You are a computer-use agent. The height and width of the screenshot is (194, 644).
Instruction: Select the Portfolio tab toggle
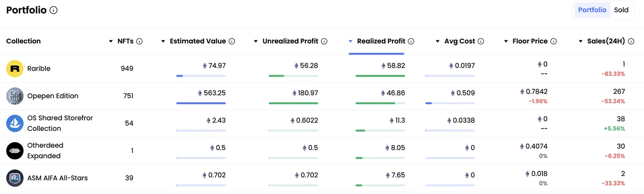[592, 10]
